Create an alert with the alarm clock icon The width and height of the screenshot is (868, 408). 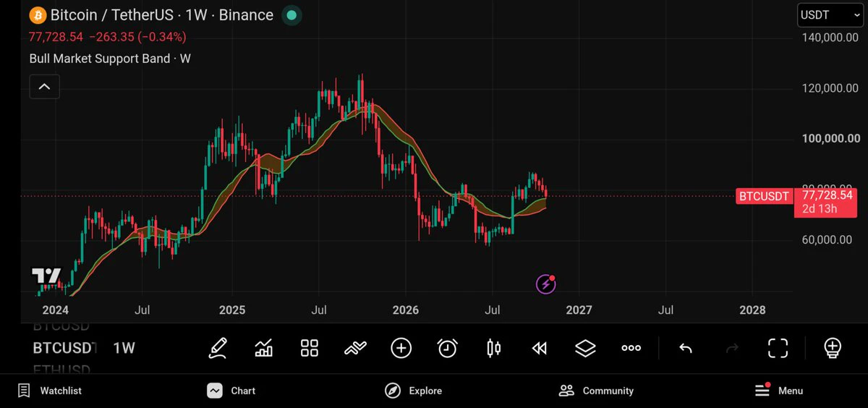[x=448, y=348]
